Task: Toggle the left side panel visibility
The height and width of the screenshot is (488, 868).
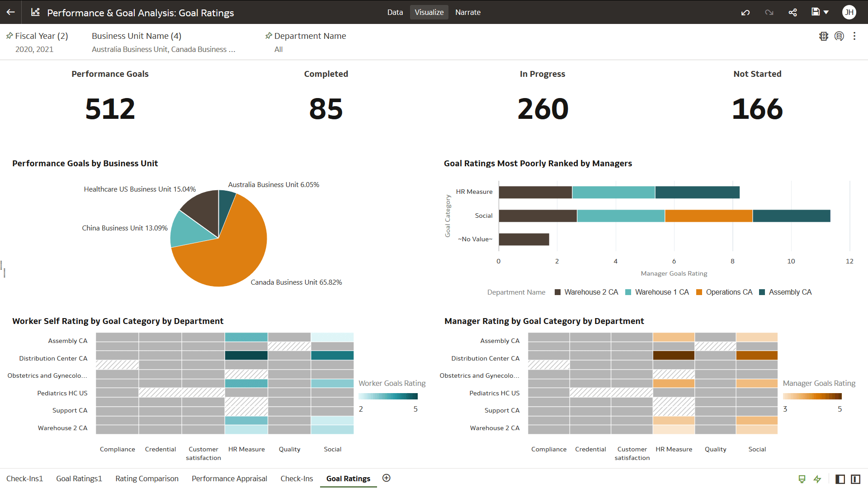Action: (840, 479)
